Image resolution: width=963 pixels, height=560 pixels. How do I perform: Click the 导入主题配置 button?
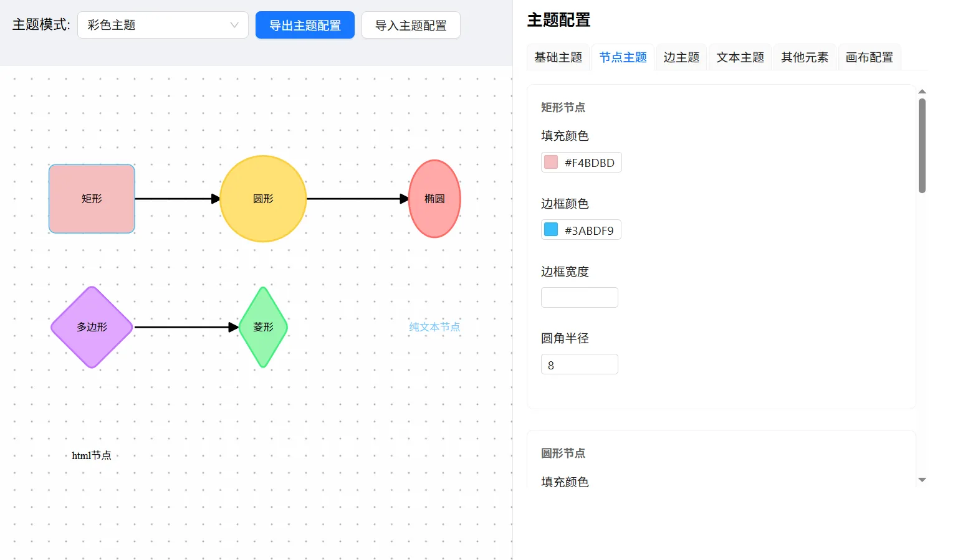411,25
